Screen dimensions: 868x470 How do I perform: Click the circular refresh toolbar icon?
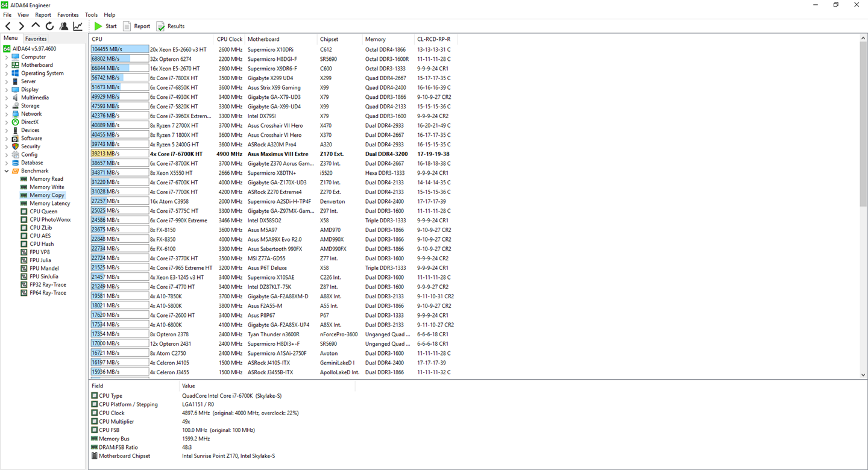pos(49,26)
